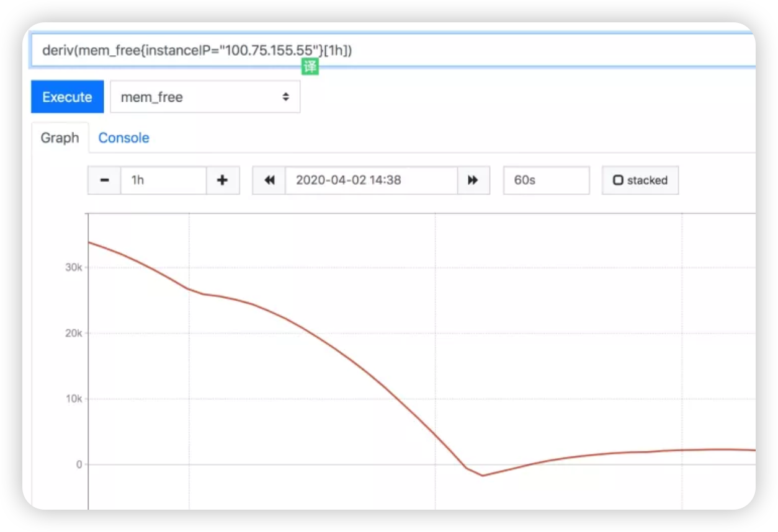Click the red curve's lowest dip point
Viewport: 778px width, 532px height.
(x=482, y=476)
